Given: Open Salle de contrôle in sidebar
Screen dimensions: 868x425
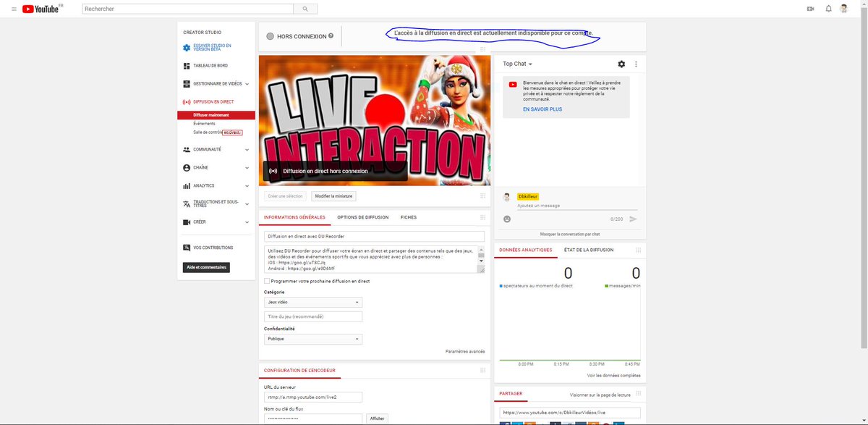Looking at the screenshot, I should (x=208, y=132).
